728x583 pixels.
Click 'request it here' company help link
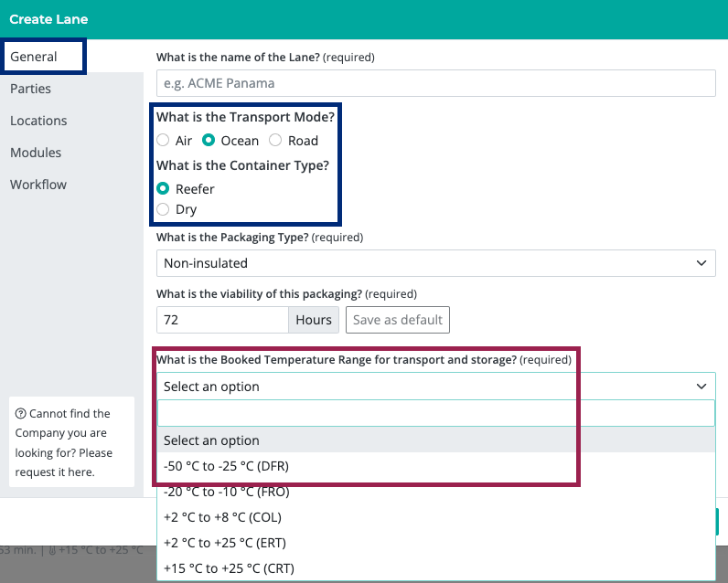pyautogui.click(x=55, y=472)
